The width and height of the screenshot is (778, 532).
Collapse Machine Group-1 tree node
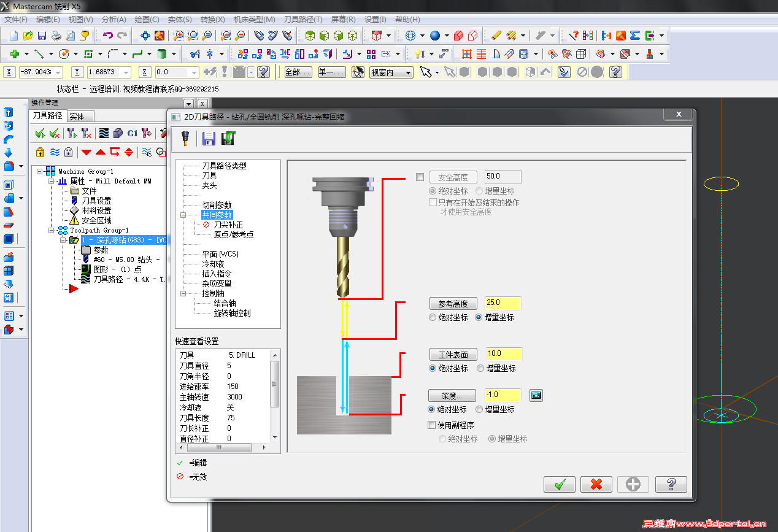[40, 171]
